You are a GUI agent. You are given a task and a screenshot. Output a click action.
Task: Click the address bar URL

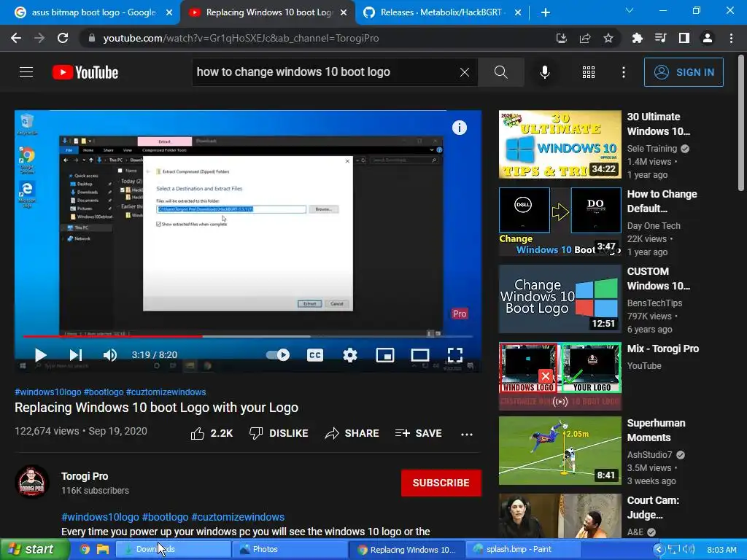(x=241, y=38)
